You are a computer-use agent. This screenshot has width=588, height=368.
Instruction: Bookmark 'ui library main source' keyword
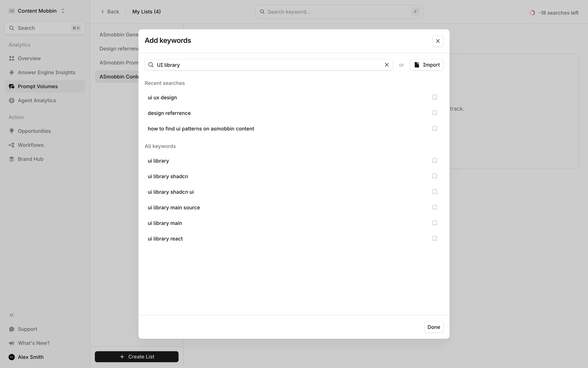pos(434,207)
